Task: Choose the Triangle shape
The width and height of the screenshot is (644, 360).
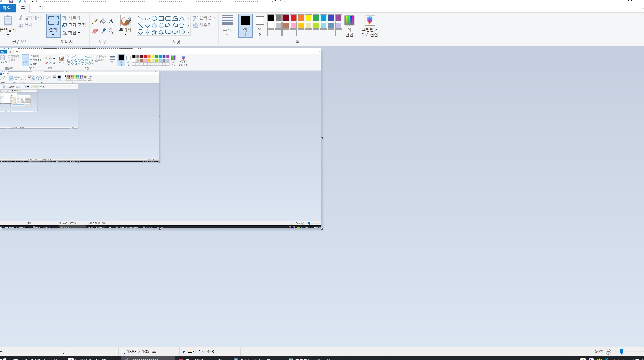Action: coord(182,18)
